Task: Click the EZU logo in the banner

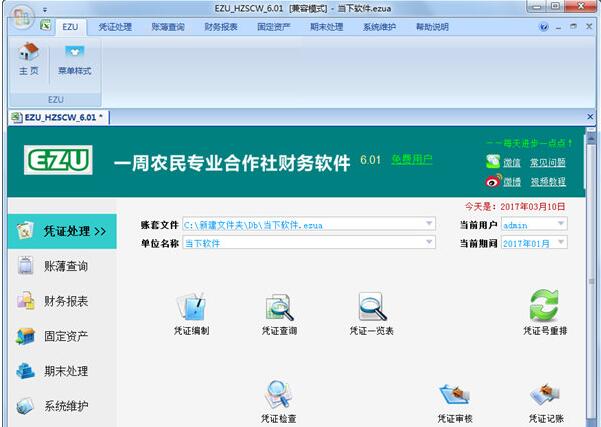Action: [58, 160]
